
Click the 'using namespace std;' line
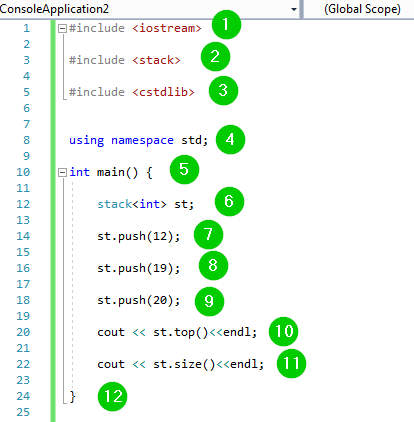coord(138,140)
